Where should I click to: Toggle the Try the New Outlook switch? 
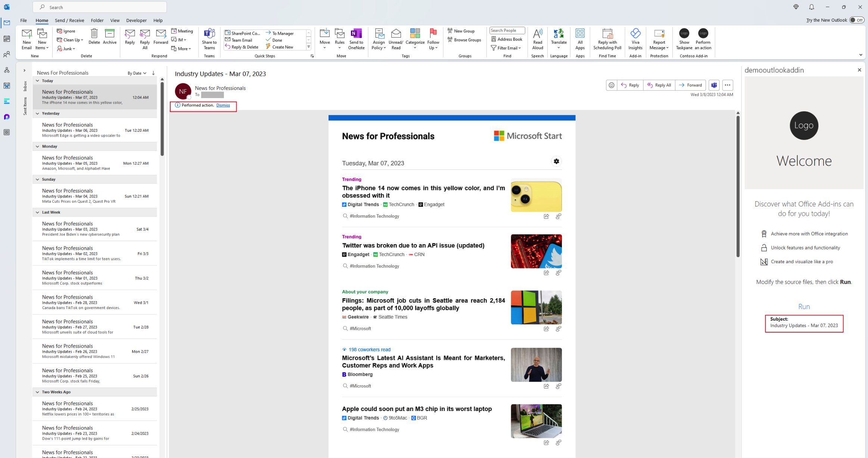coord(856,20)
